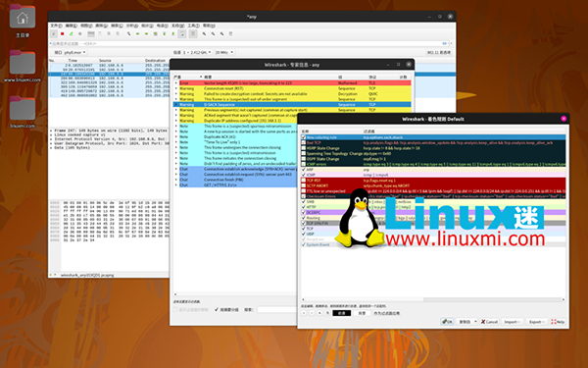Toggle auto-scroll during live capture icon
Image resolution: width=588 pixels, height=368 pixels.
pos(182,33)
